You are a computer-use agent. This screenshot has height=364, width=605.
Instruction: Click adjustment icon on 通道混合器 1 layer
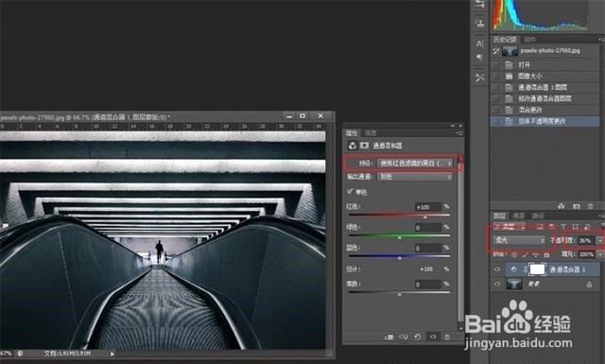[x=513, y=269]
